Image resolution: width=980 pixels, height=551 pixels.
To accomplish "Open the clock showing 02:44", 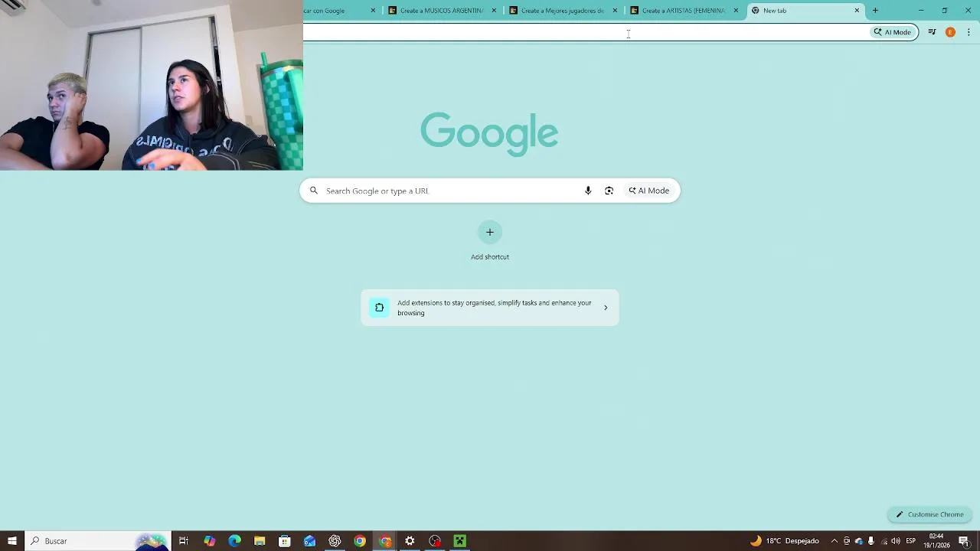I will click(936, 541).
